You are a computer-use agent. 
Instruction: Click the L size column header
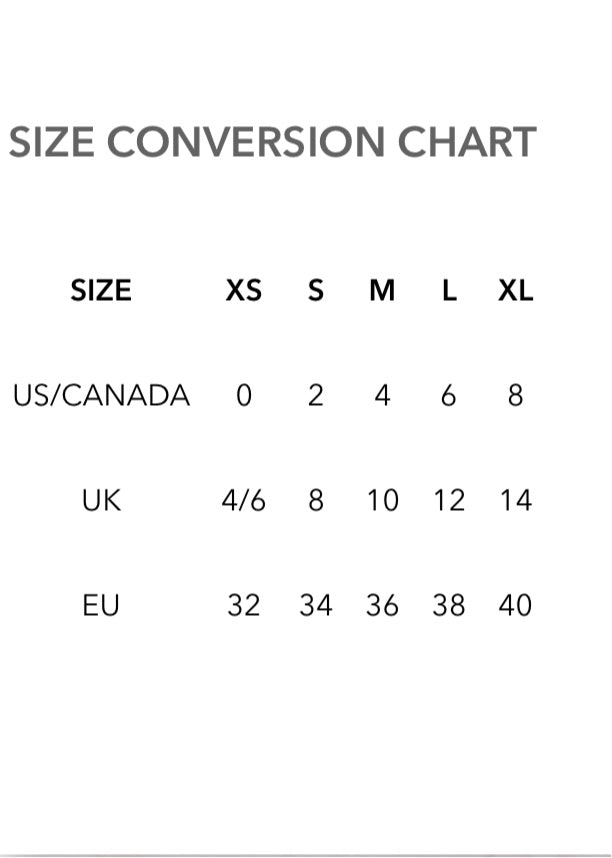click(449, 291)
